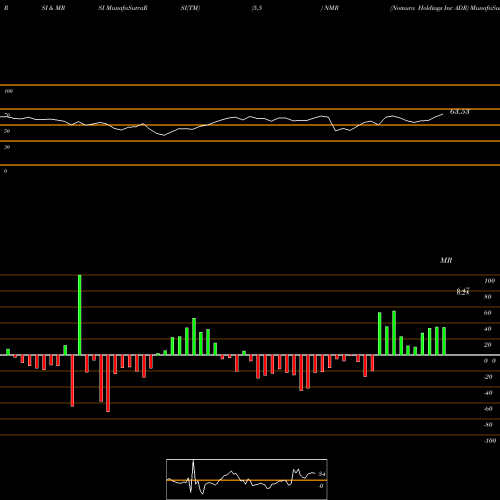500x500 pixels.
Task: Click the '34' label in mini chart
Action: pyautogui.click(x=322, y=474)
